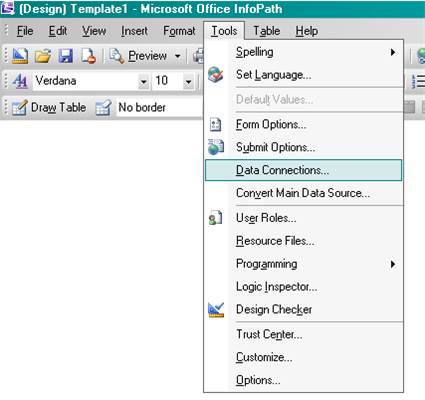Close the open Tools menu
The width and height of the screenshot is (425, 400).
[x=224, y=31]
